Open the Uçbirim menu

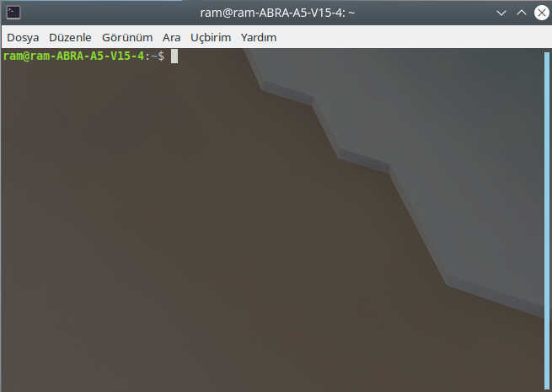point(211,37)
